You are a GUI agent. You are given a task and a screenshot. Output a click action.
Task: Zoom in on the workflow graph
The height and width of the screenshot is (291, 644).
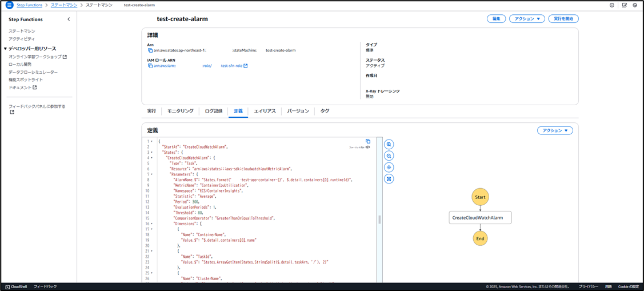tap(389, 144)
